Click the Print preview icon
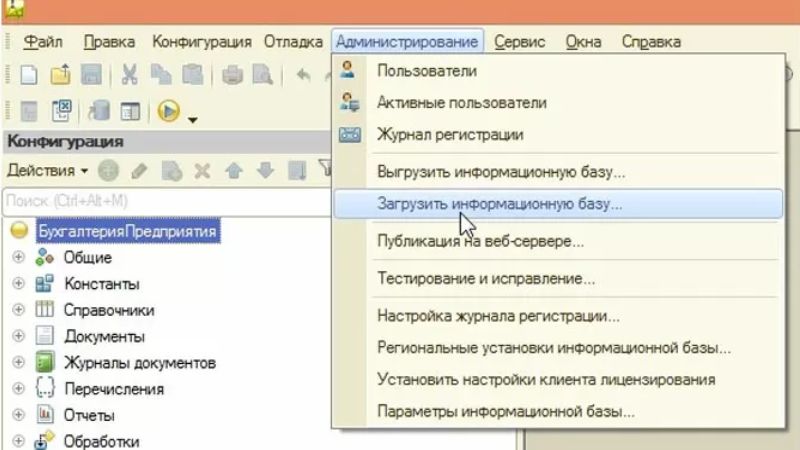This screenshot has width=800, height=450. tap(263, 75)
